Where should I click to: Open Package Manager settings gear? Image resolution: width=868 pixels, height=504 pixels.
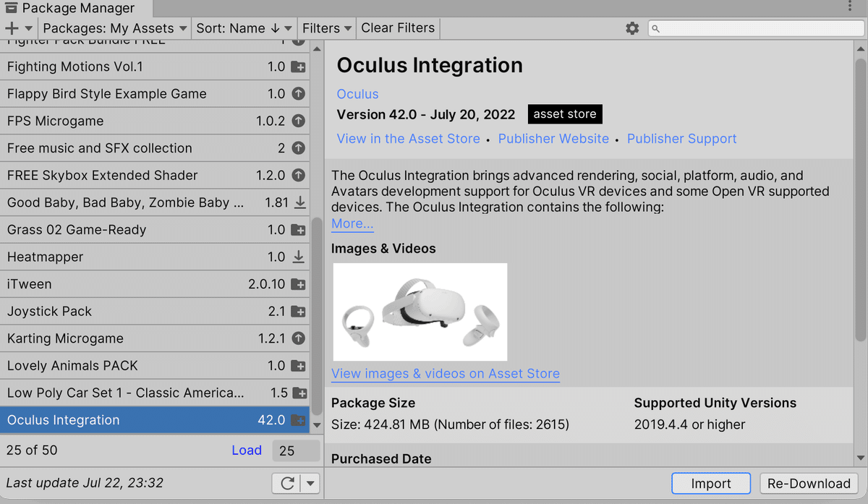click(x=632, y=28)
